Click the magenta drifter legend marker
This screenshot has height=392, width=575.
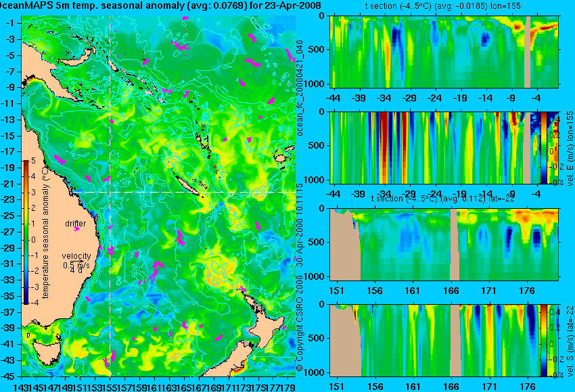[x=76, y=229]
